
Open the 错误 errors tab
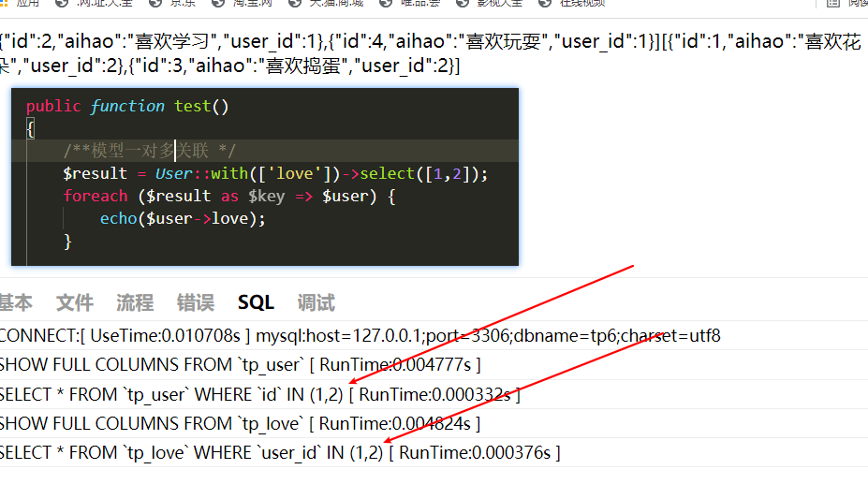pyautogui.click(x=196, y=302)
